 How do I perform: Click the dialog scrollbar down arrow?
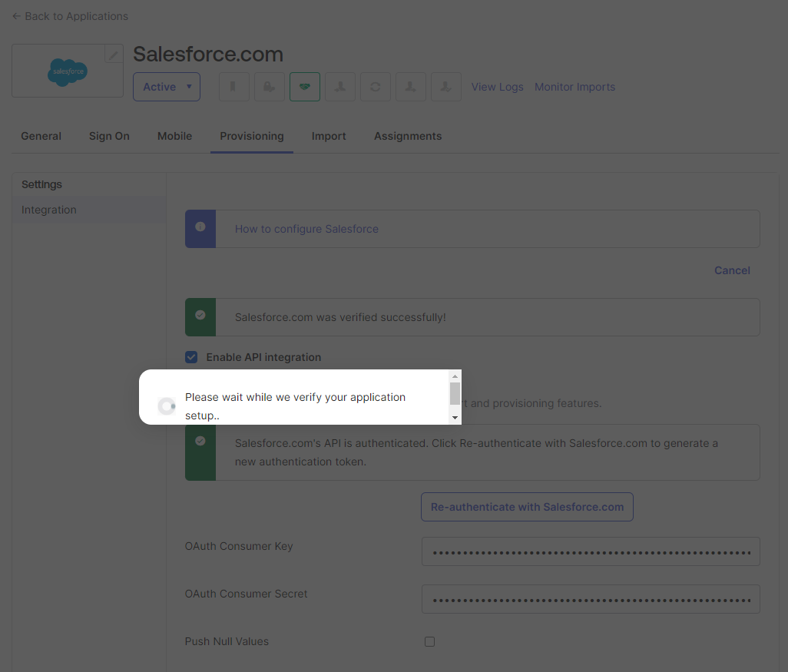(x=455, y=418)
